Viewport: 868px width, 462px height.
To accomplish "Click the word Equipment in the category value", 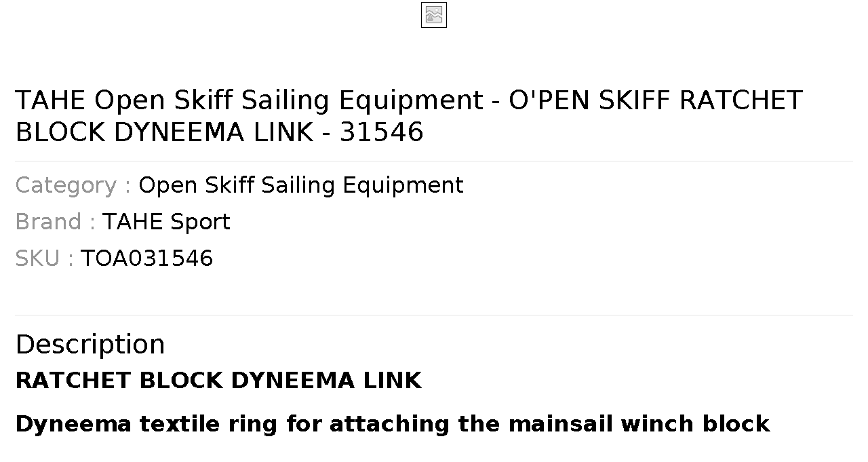I will click(x=403, y=185).
